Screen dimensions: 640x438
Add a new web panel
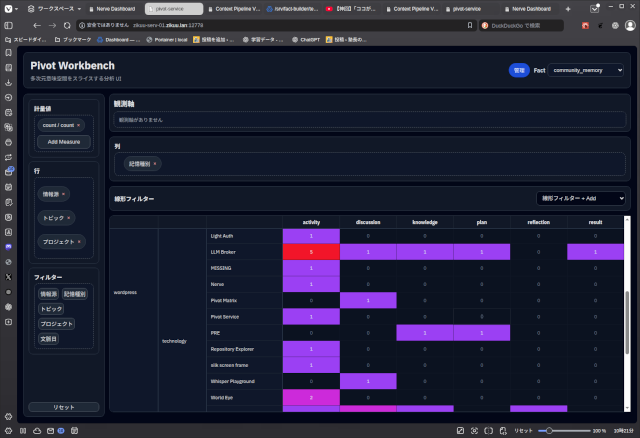(8, 322)
